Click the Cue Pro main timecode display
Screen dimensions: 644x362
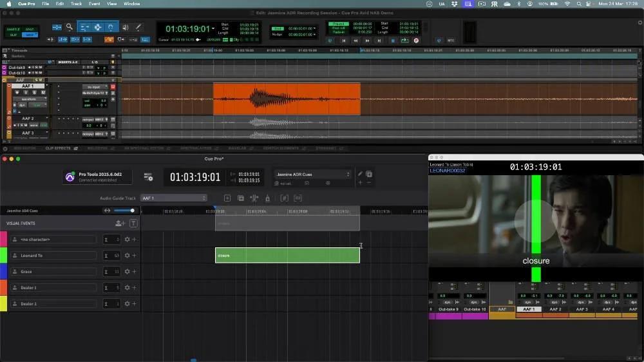(195, 177)
